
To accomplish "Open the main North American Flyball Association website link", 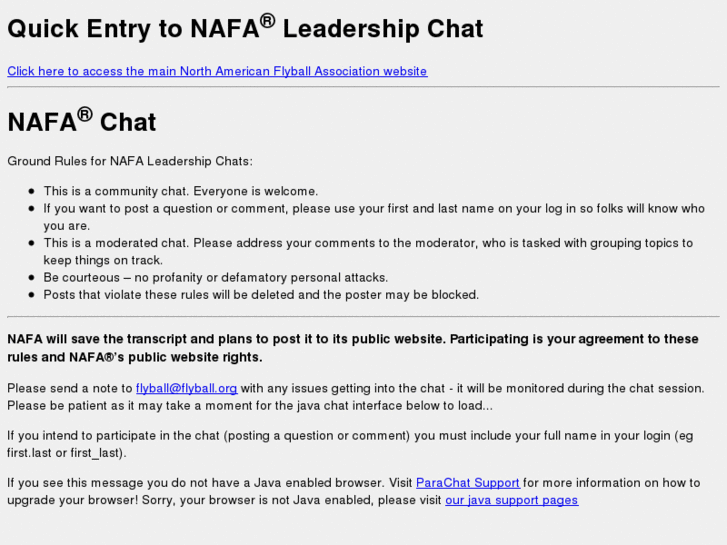I will click(x=217, y=71).
